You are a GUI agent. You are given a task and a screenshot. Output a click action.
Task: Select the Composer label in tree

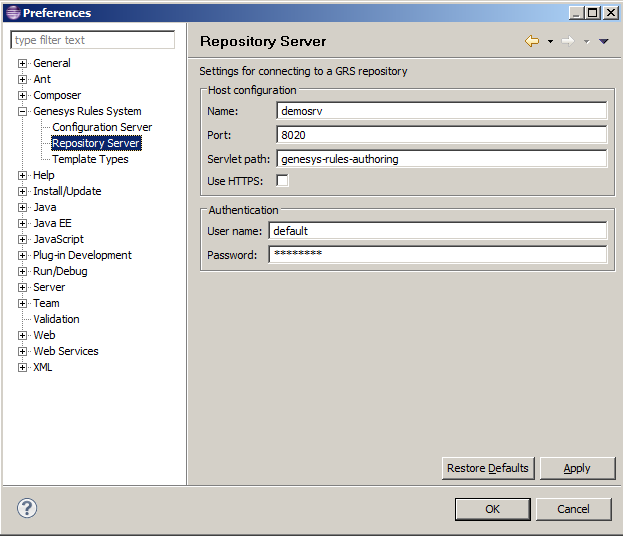point(57,95)
